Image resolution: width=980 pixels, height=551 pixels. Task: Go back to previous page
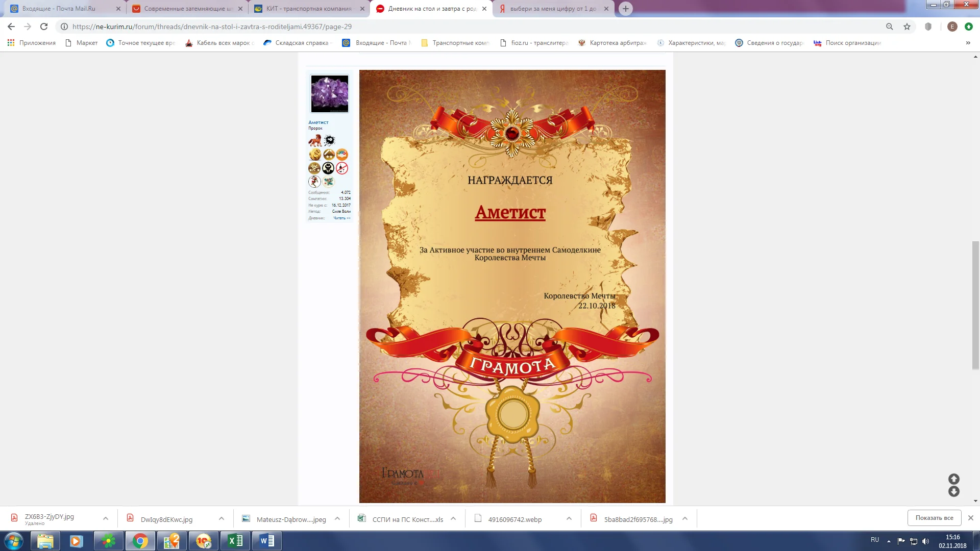[x=11, y=27]
